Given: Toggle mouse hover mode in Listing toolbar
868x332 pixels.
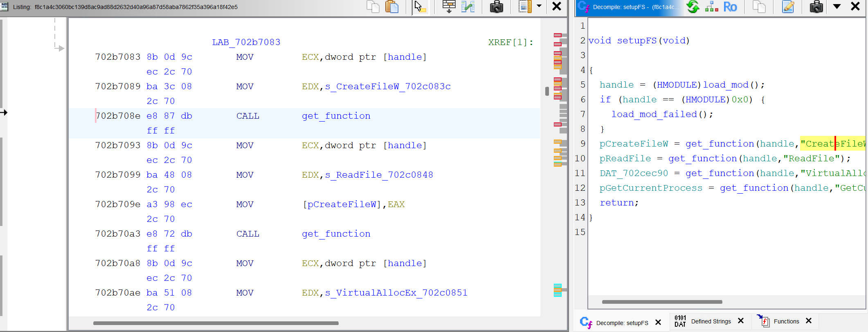Looking at the screenshot, I should point(420,7).
